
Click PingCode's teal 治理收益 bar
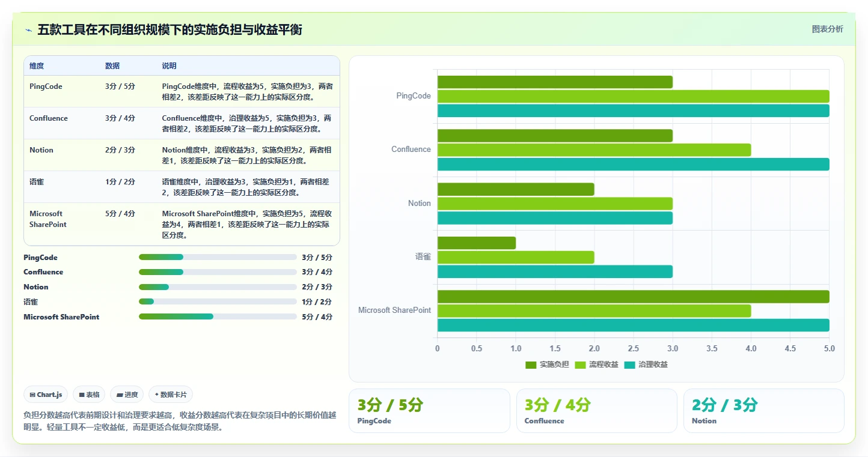[x=634, y=110]
